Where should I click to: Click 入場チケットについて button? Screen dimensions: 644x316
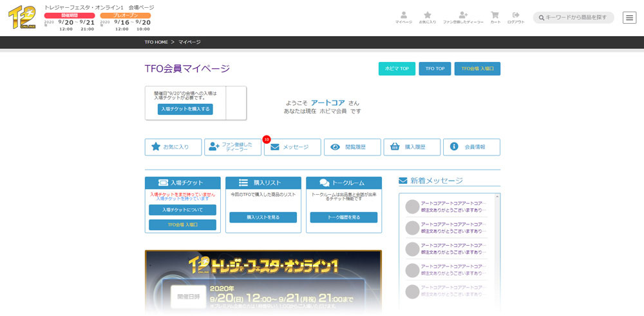[x=182, y=210]
